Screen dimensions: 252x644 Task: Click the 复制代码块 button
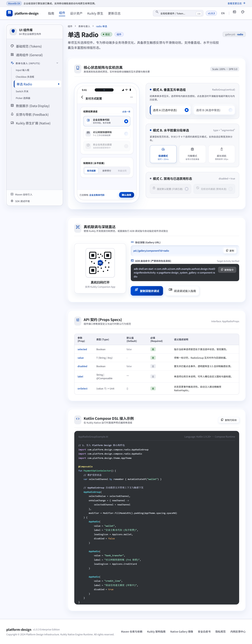point(229,420)
